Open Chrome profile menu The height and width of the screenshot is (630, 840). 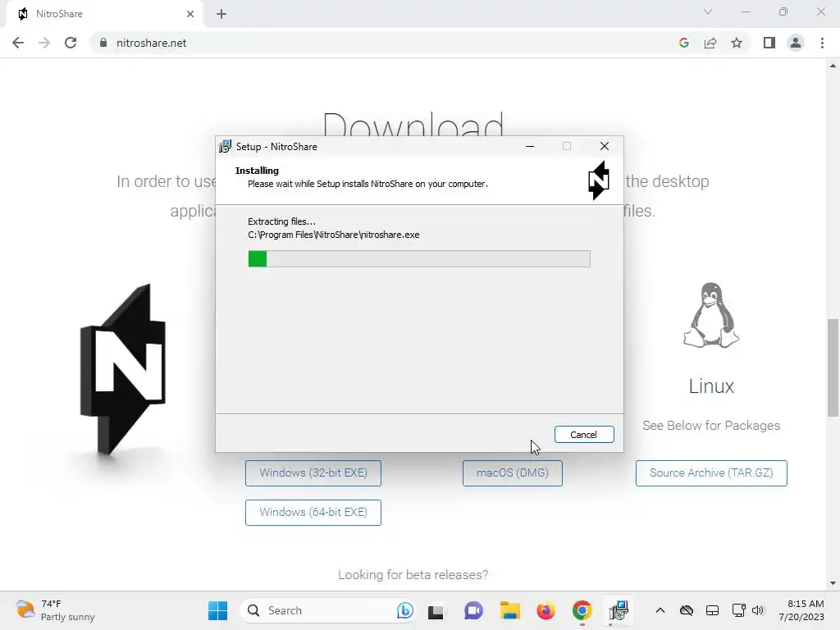[x=796, y=43]
